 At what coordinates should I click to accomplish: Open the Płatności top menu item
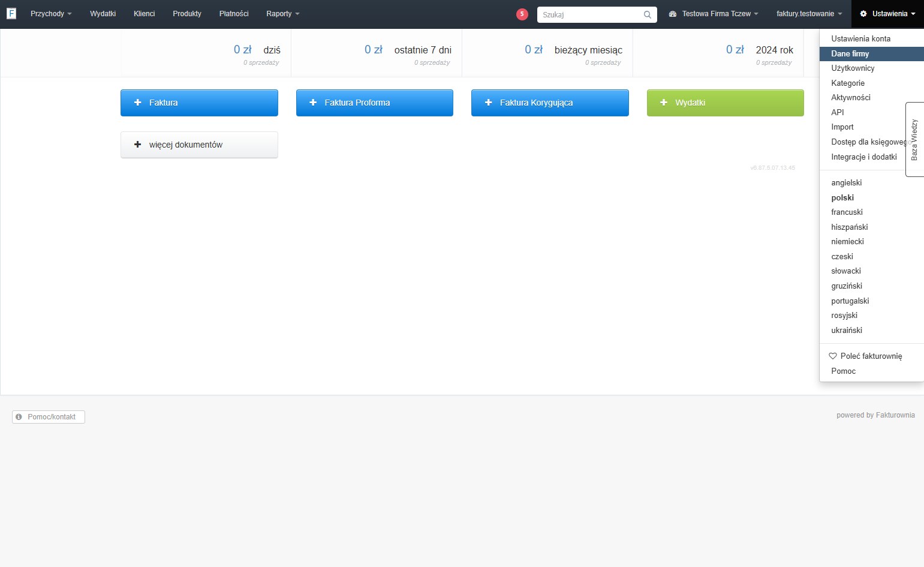(x=234, y=14)
